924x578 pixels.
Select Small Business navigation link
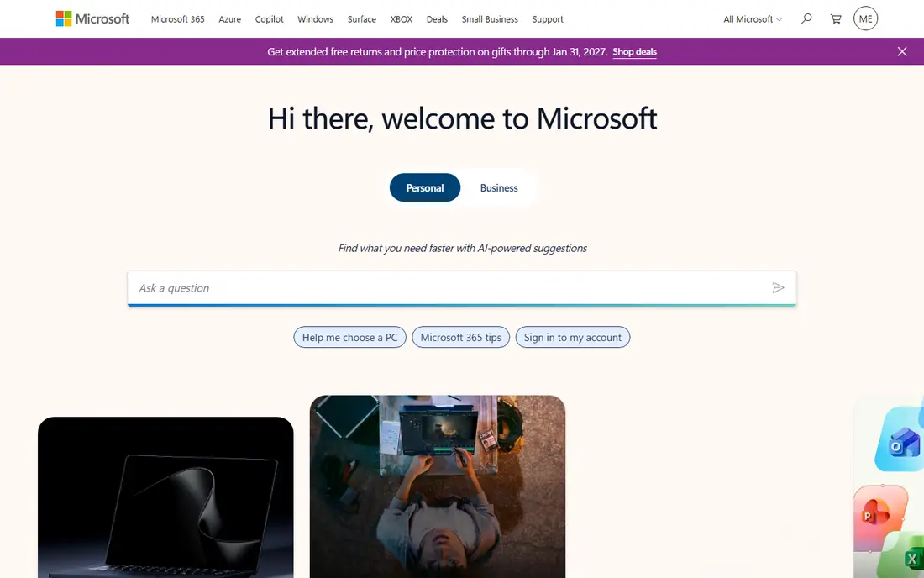click(x=490, y=19)
